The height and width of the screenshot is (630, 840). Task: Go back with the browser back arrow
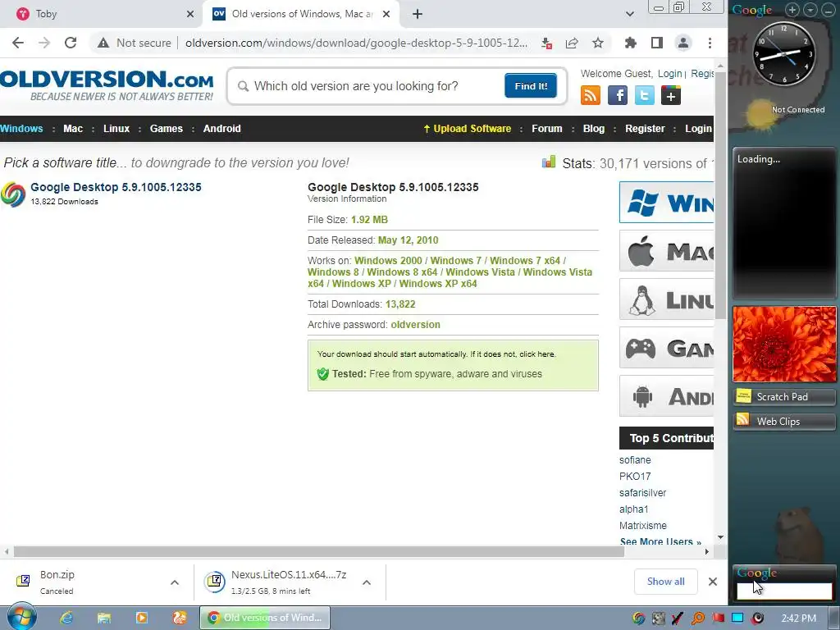tap(18, 43)
